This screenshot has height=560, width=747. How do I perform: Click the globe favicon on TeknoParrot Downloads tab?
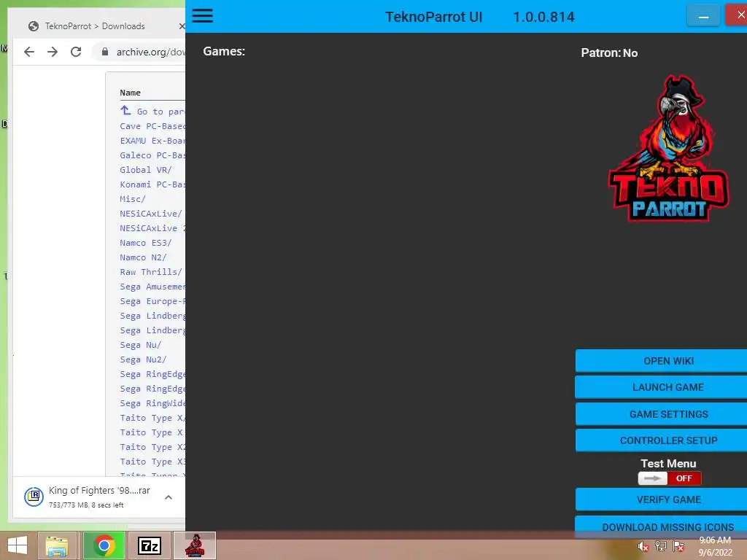34,26
